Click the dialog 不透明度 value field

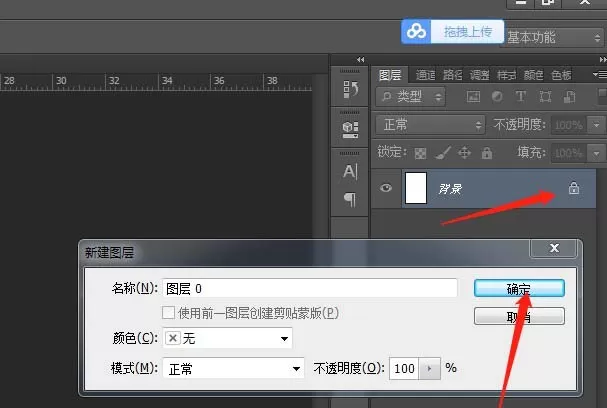click(x=404, y=368)
